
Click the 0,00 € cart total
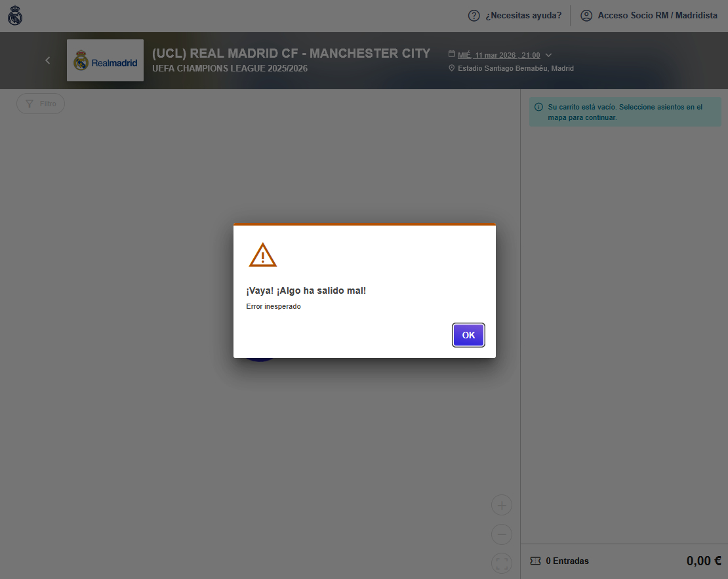coord(704,561)
